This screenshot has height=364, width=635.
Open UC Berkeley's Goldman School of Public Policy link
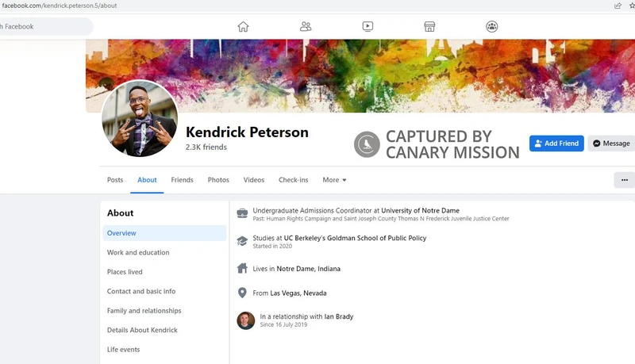[x=355, y=238]
